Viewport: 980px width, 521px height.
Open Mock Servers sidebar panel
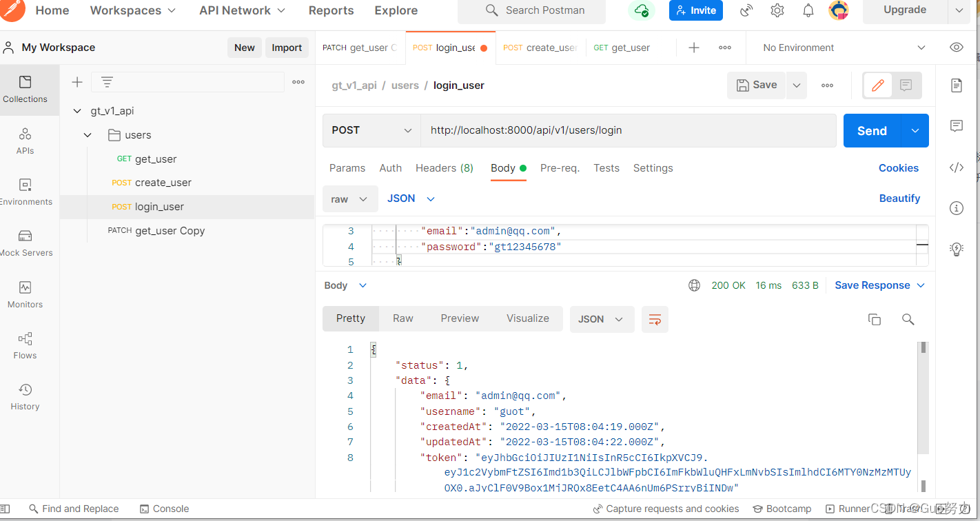coord(25,243)
